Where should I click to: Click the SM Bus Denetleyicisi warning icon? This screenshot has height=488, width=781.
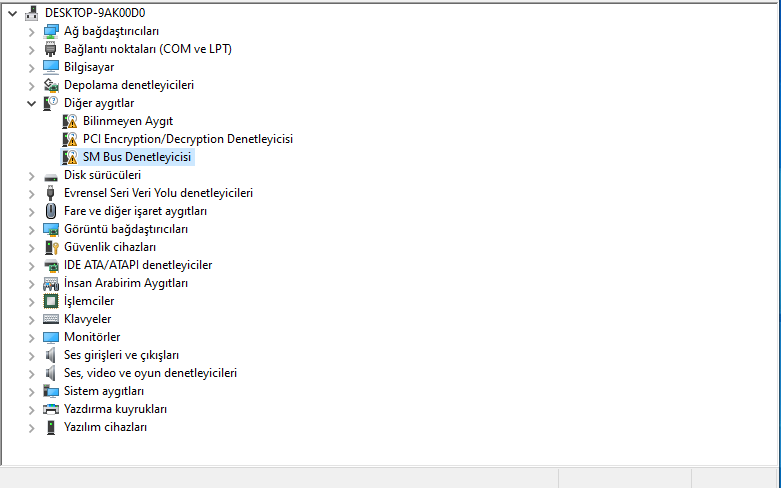(70, 157)
